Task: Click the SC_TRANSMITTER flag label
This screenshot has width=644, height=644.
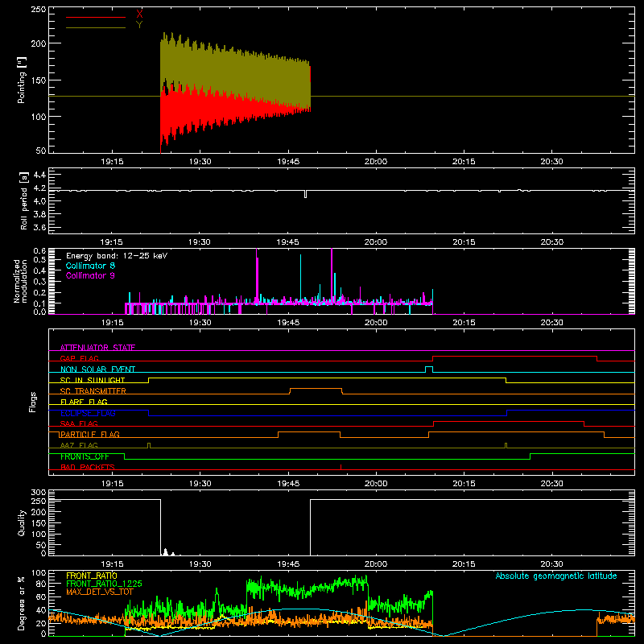Action: [x=93, y=391]
